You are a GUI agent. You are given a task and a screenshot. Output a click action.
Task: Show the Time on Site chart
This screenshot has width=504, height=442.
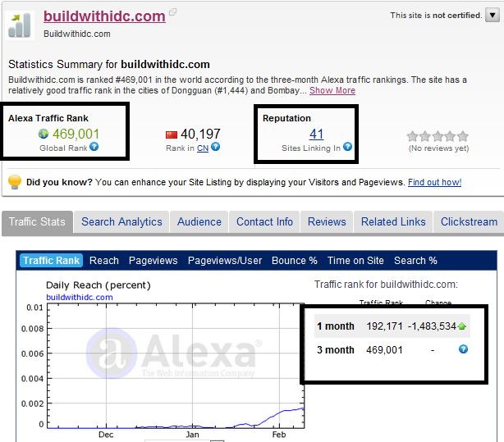[355, 261]
